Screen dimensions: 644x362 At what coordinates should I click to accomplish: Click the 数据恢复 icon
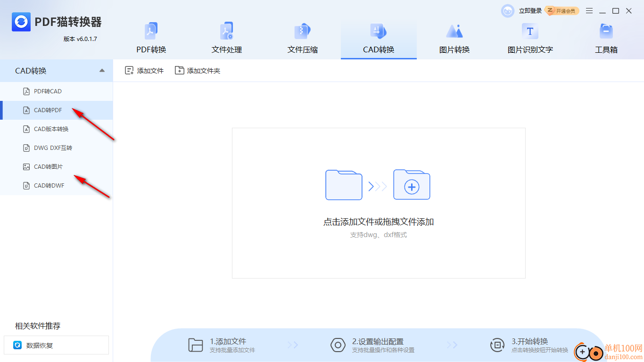[17, 345]
